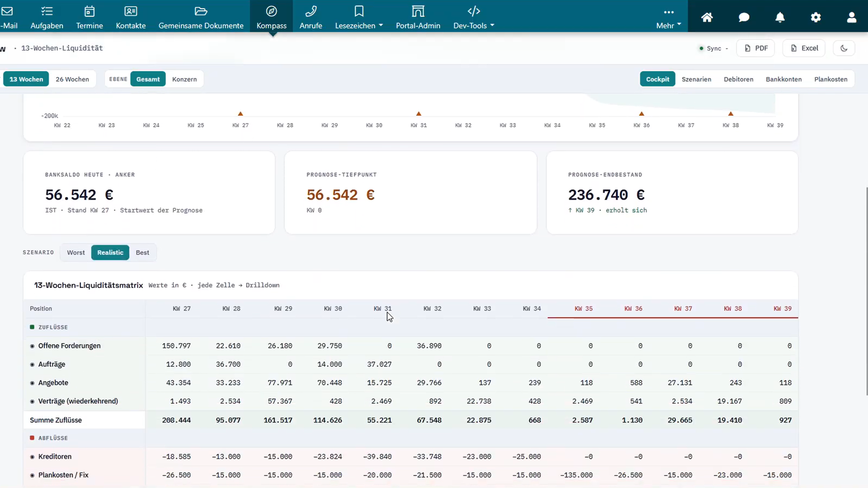Viewport: 868px width, 488px height.
Task: Click the KW 36 chart marker triangle
Action: pos(641,114)
